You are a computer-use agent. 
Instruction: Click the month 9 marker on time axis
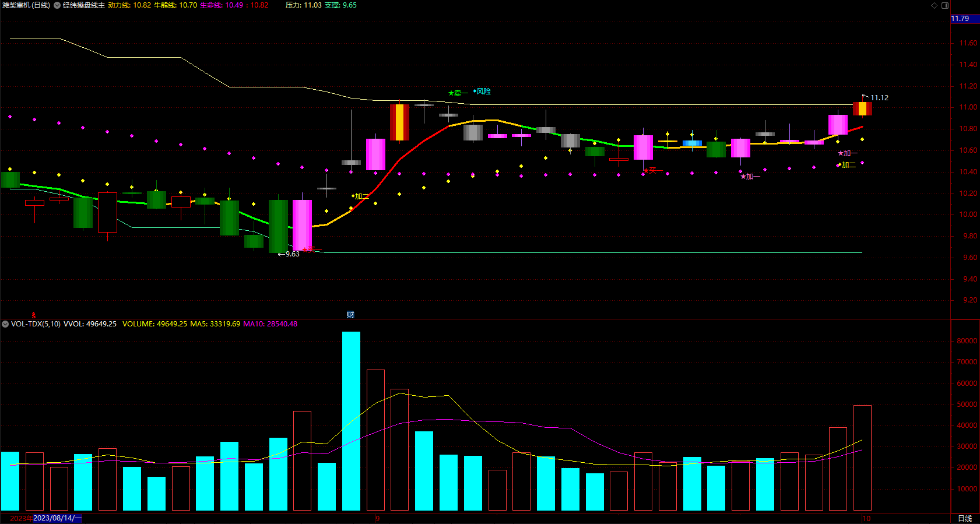tap(378, 518)
